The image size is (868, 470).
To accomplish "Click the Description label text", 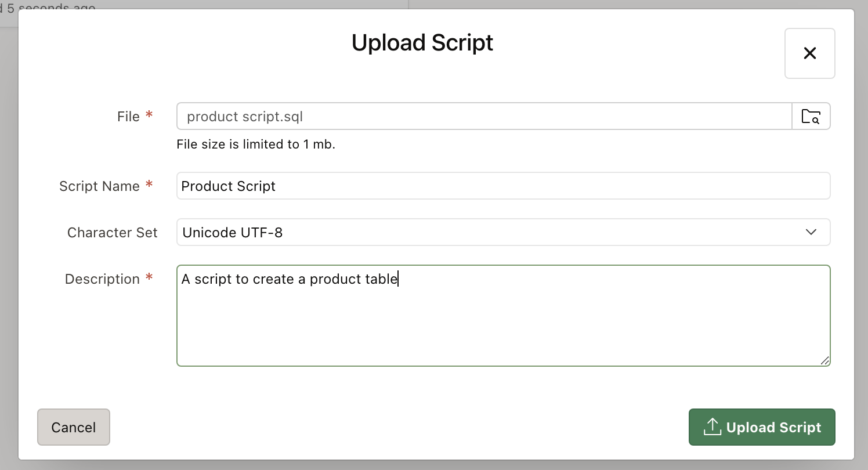I will [x=102, y=279].
